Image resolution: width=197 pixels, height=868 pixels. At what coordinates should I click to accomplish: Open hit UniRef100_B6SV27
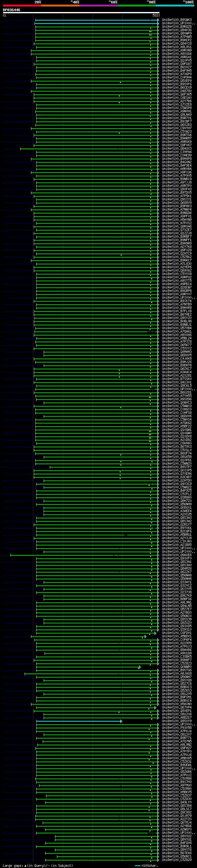pyautogui.click(x=177, y=67)
